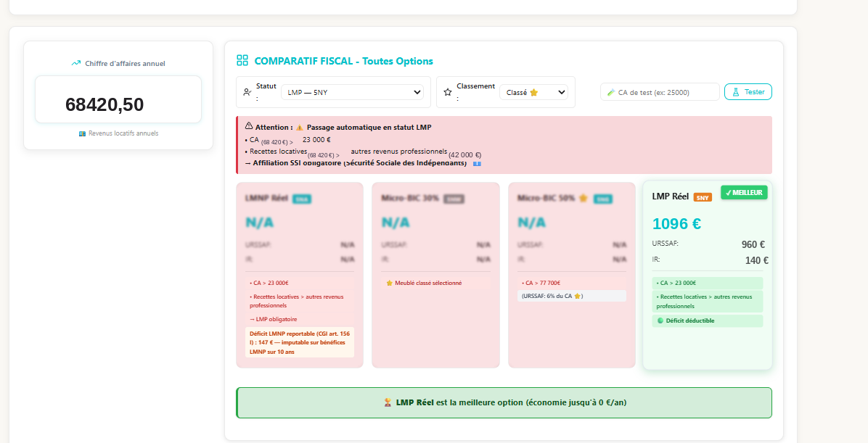The image size is (868, 443).
Task: Click the star beside Meublé classé sélectionné
Action: point(389,283)
